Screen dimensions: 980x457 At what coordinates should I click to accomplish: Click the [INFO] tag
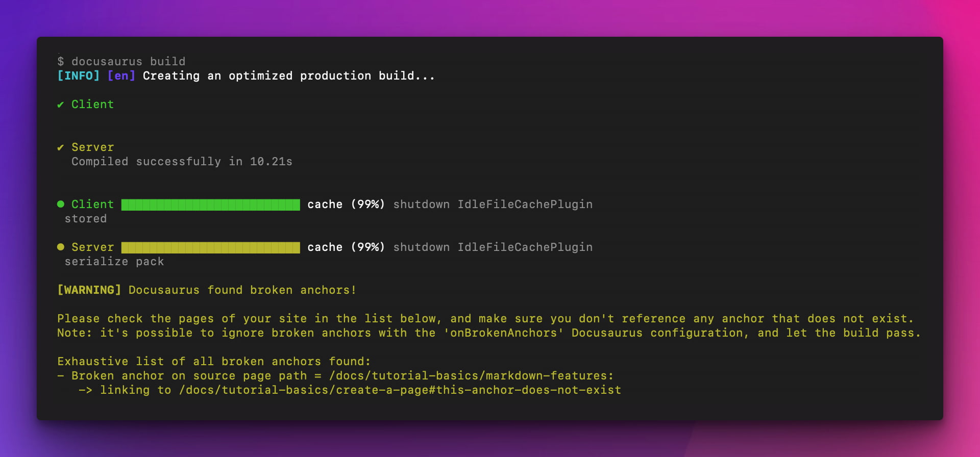79,76
